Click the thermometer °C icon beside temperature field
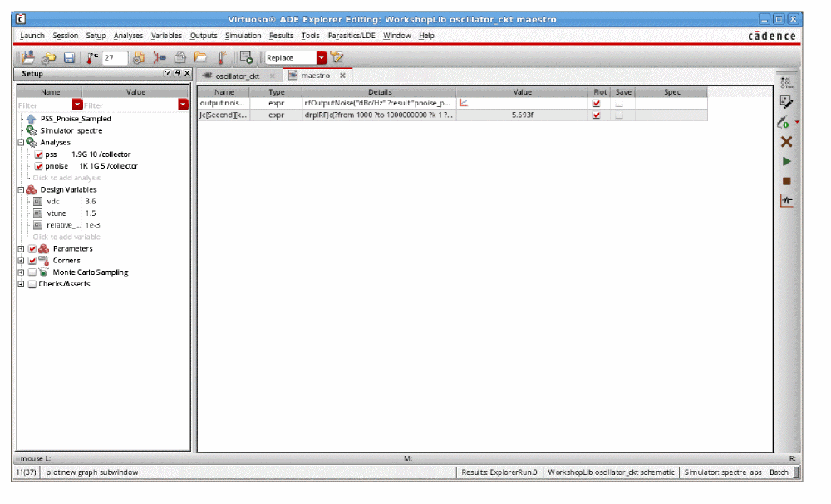The height and width of the screenshot is (504, 831). 92,57
